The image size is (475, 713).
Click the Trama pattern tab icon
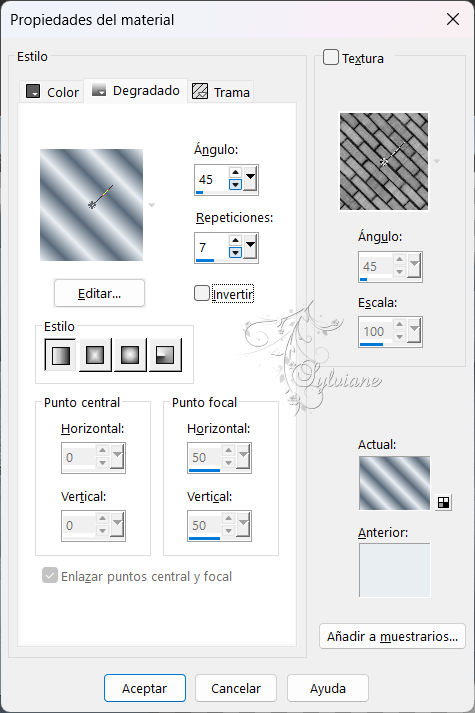click(200, 91)
